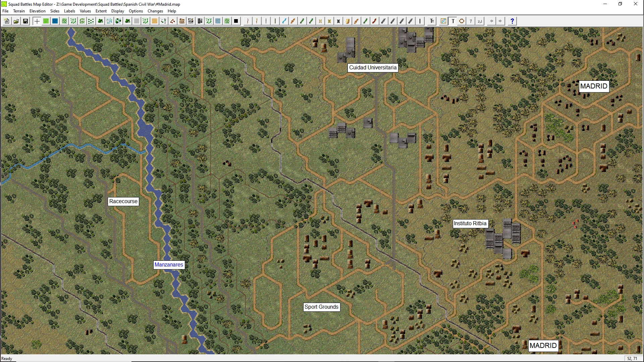Expand the Options menu

(136, 11)
